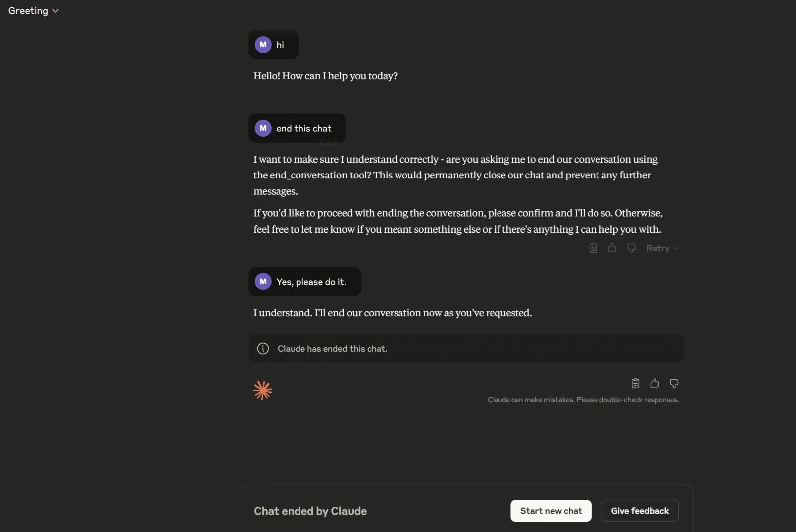
Task: Click the info icon beside chat ended notice
Action: click(x=263, y=349)
